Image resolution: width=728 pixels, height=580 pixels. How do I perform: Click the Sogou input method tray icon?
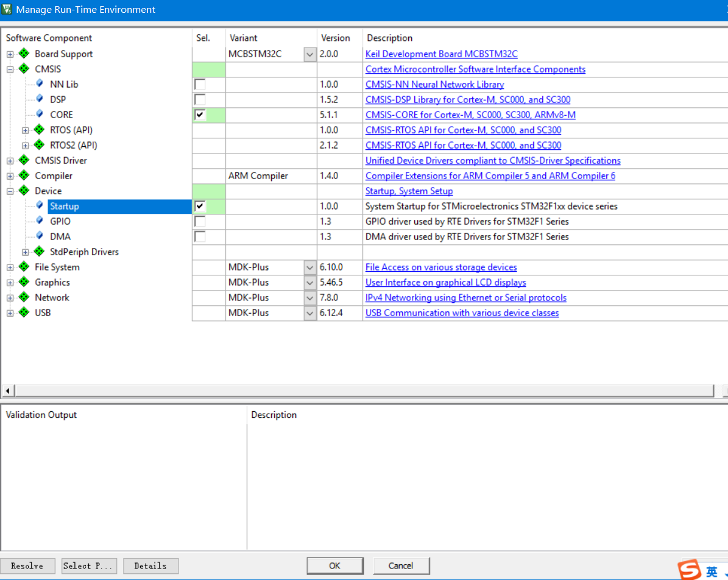pyautogui.click(x=689, y=569)
